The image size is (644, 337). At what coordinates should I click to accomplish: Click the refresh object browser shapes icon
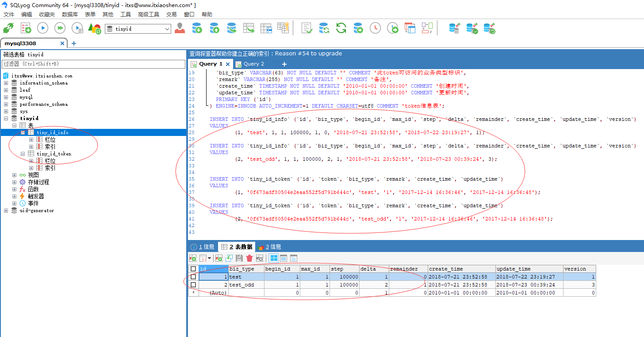coord(94,28)
